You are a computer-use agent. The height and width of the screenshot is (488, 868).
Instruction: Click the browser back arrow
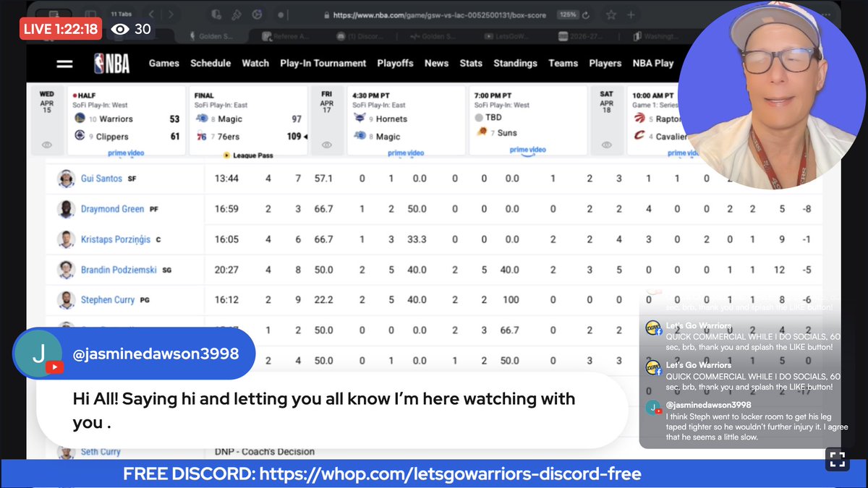coord(151,14)
